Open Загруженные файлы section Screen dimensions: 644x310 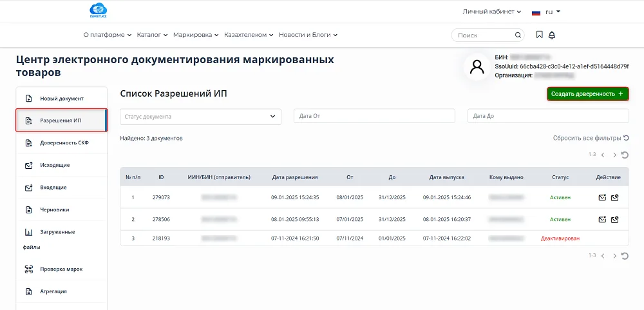(62, 240)
